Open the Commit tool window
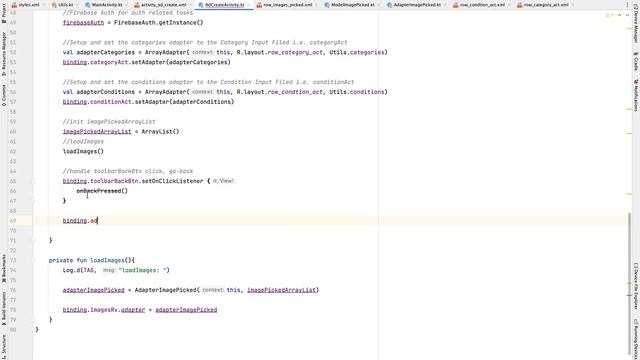Viewport: 640px width, 360px height. (x=4, y=96)
